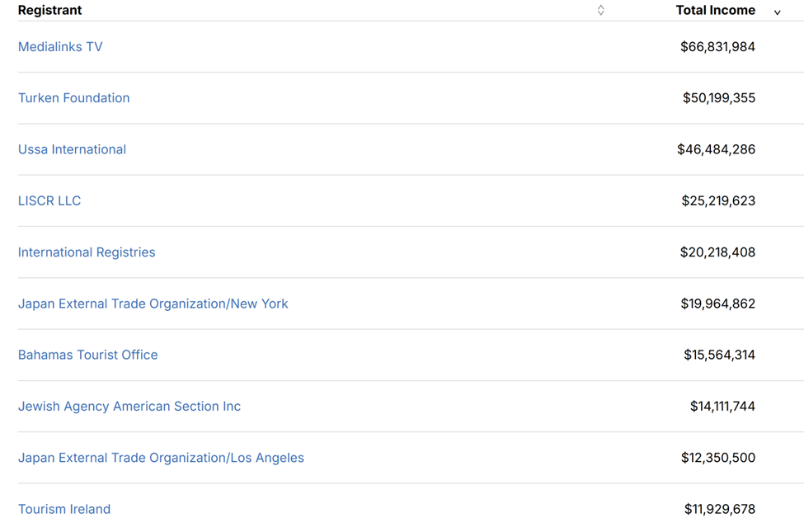This screenshot has height=532, width=804.
Task: Click the Total Income descending chevron
Action: [777, 12]
